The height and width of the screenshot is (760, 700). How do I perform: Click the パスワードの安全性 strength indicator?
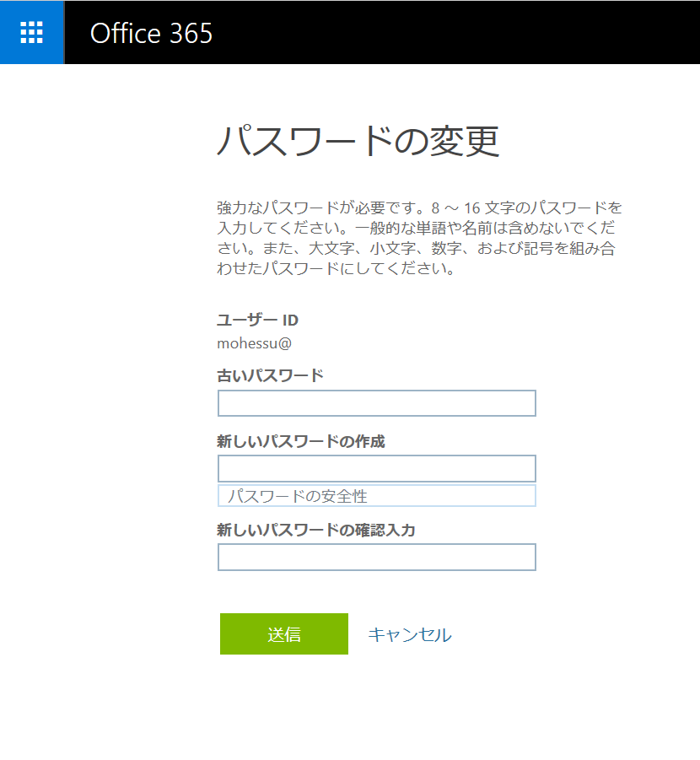tap(377, 496)
